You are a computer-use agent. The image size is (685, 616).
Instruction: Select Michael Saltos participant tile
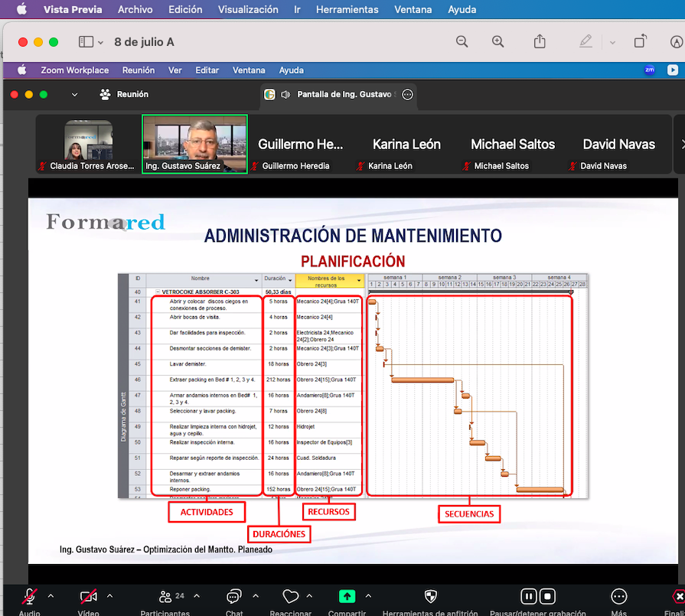(x=513, y=145)
